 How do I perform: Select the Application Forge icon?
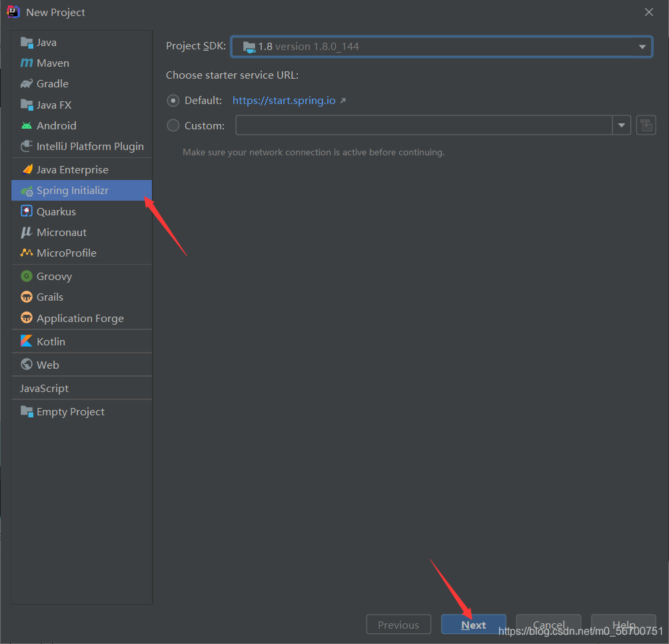click(x=27, y=317)
